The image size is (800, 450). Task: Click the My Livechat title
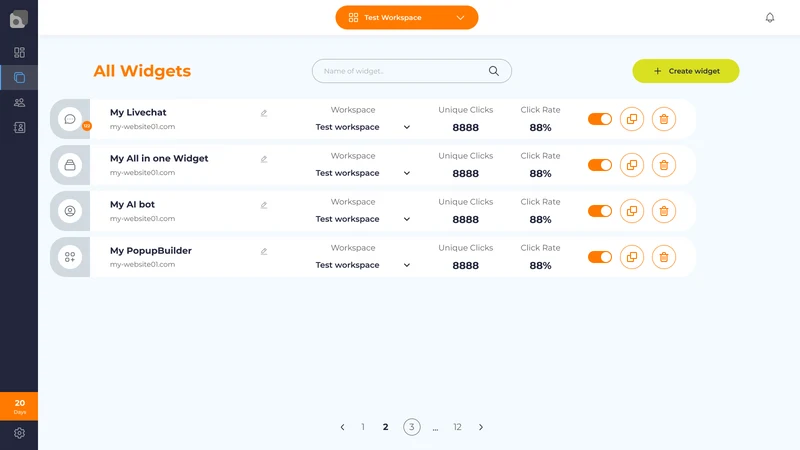pos(138,112)
